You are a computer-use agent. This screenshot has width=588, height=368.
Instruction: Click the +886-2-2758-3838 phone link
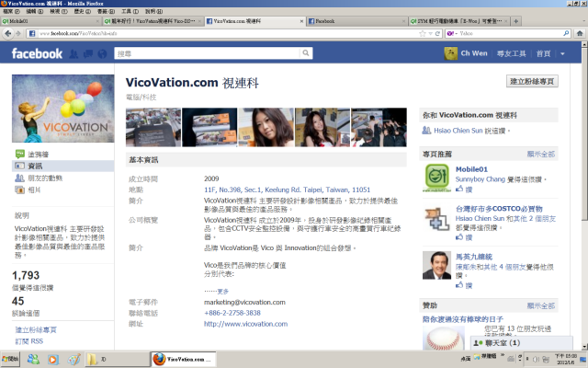click(x=232, y=313)
